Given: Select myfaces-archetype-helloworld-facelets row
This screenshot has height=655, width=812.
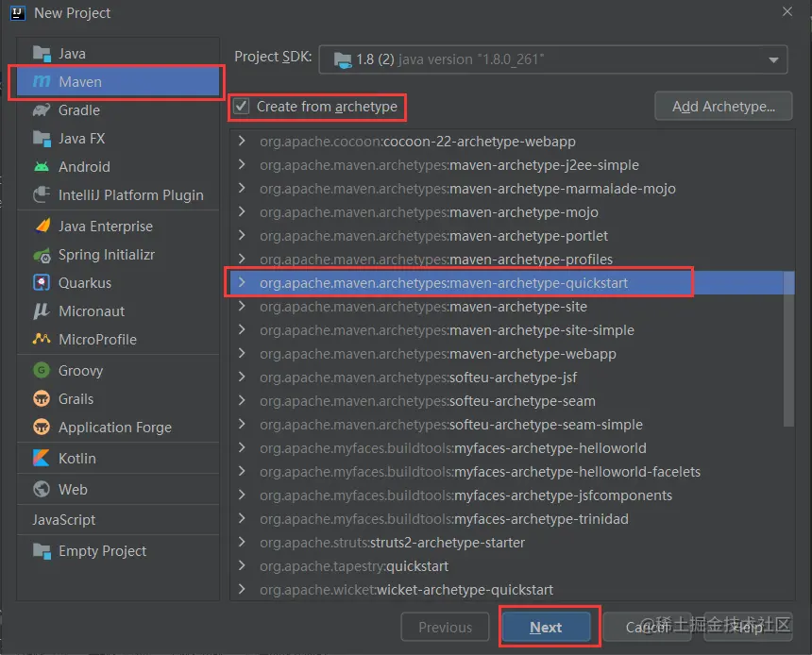Looking at the screenshot, I should (512, 472).
